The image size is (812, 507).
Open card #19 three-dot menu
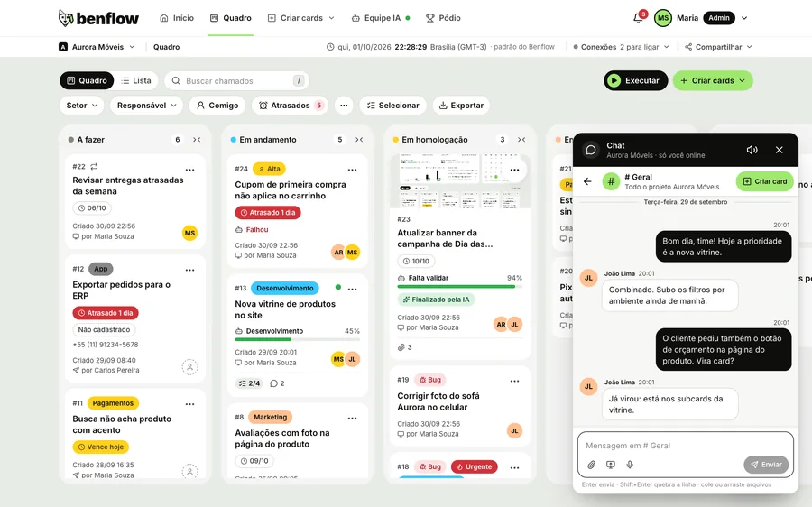(514, 381)
